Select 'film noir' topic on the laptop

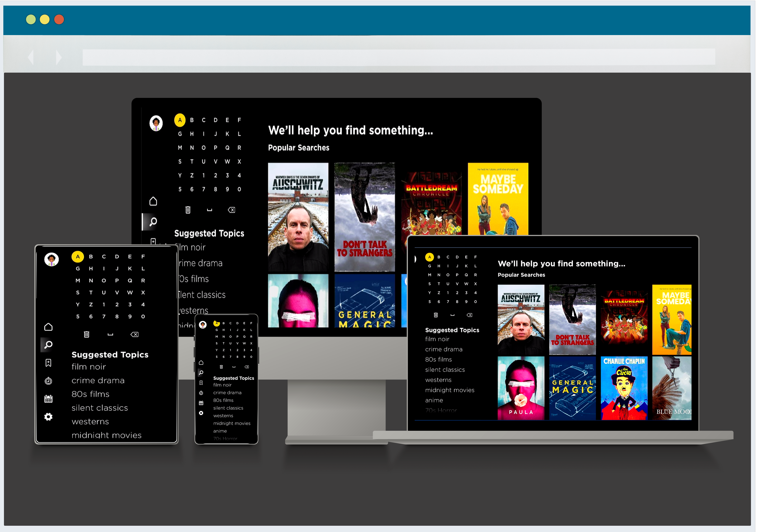click(437, 339)
